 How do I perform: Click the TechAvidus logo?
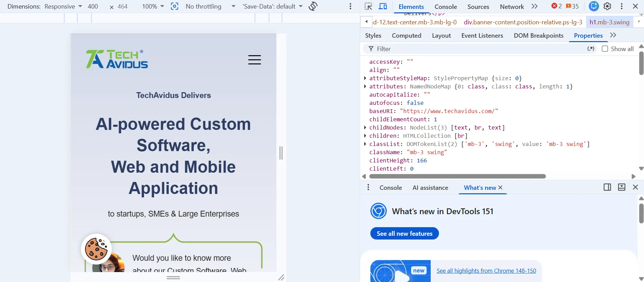tap(117, 59)
